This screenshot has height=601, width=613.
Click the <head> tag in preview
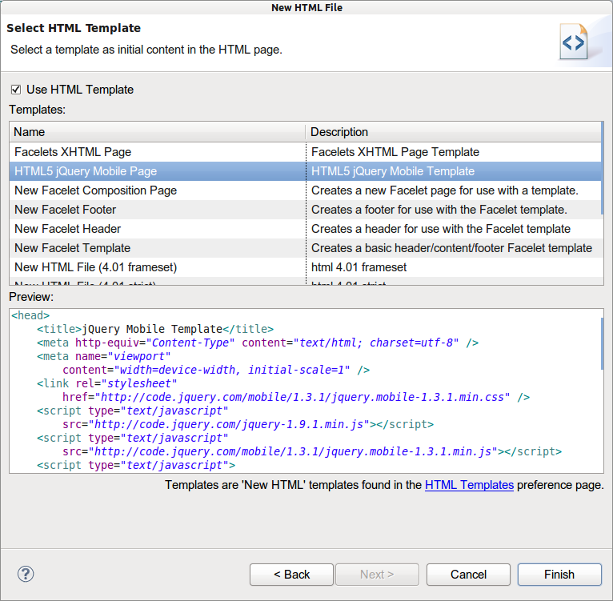point(30,315)
